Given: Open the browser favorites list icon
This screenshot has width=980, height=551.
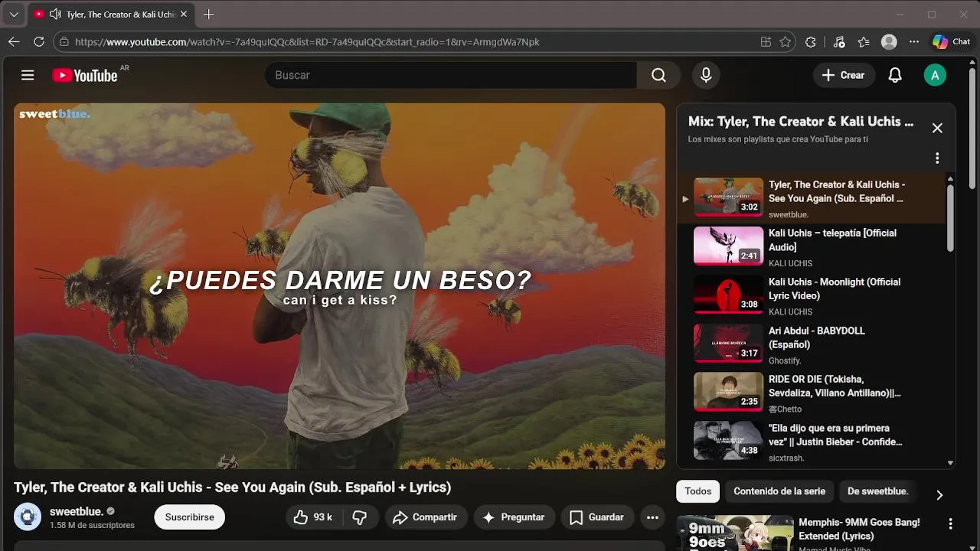Looking at the screenshot, I should pyautogui.click(x=864, y=42).
